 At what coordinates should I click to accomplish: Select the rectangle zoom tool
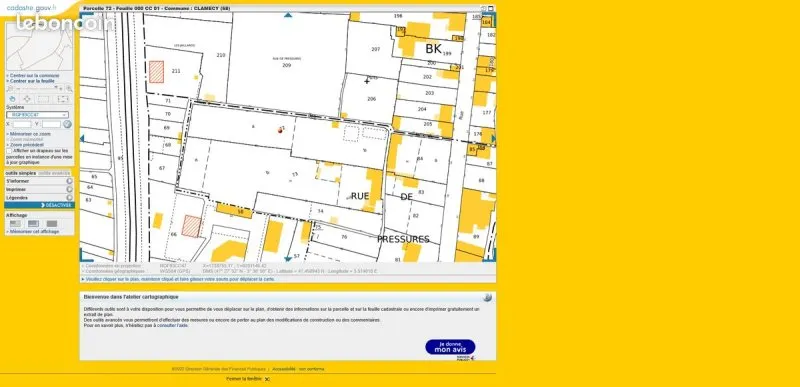click(44, 98)
